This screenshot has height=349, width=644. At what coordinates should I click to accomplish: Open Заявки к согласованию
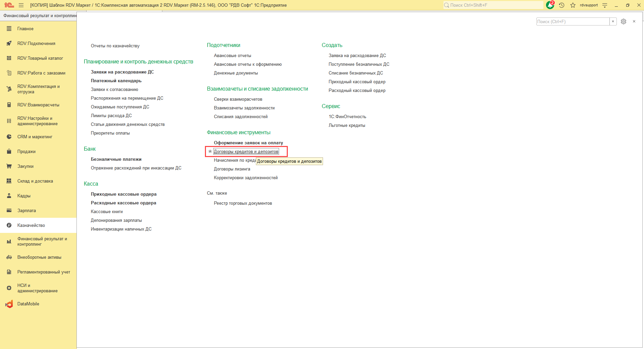tap(114, 90)
